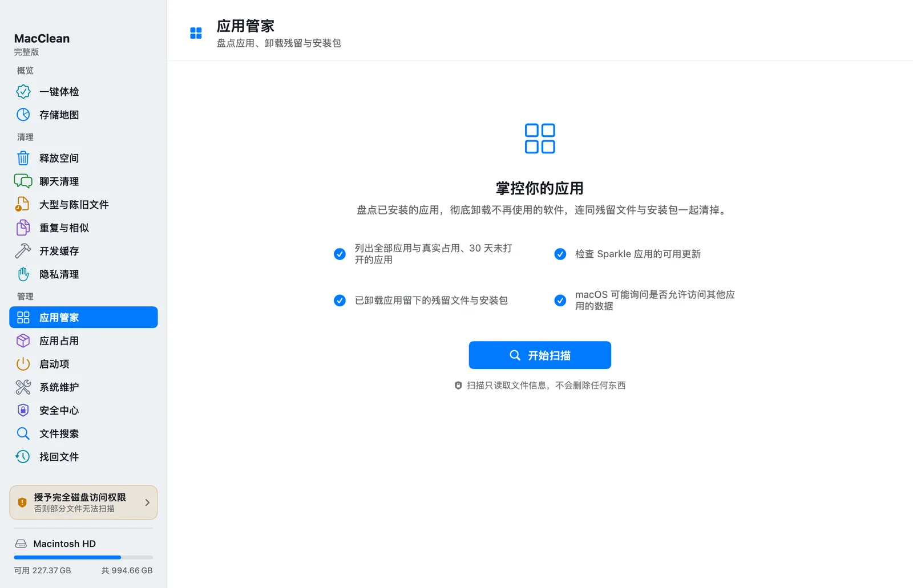Click the magnifier icon inside 开始扫描 button
This screenshot has width=913, height=588.
515,355
